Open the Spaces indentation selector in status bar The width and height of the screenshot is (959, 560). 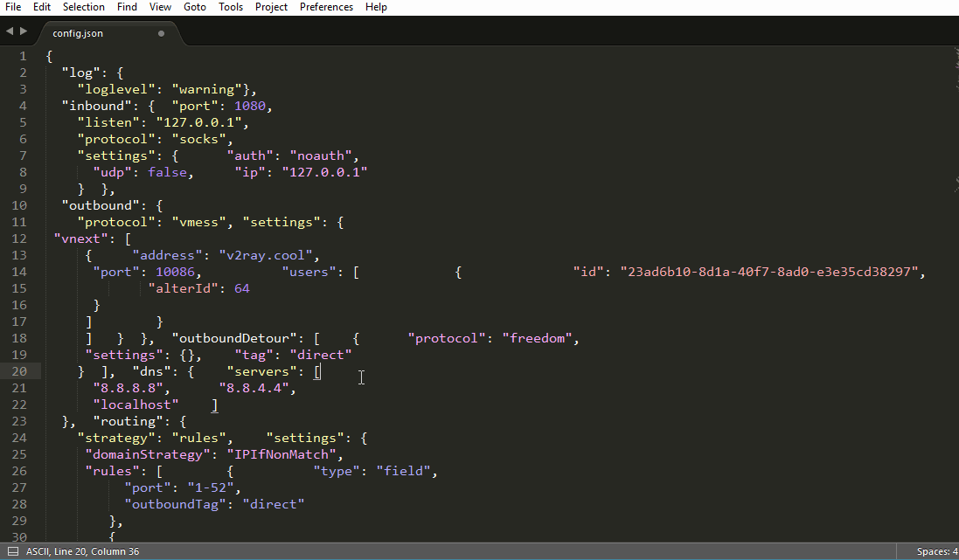click(x=936, y=551)
